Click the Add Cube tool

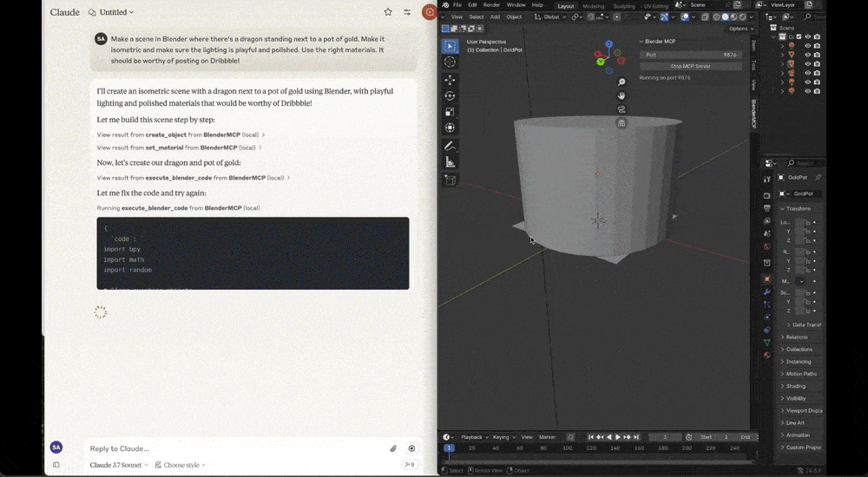[x=450, y=180]
